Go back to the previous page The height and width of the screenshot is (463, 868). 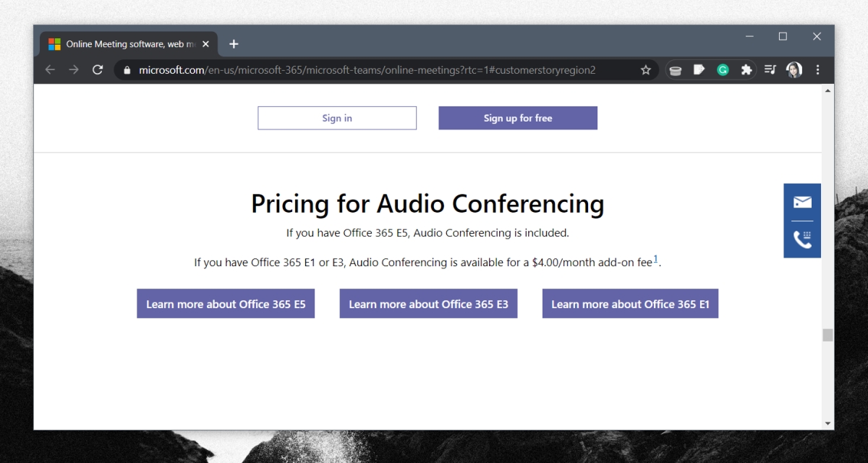pyautogui.click(x=50, y=70)
